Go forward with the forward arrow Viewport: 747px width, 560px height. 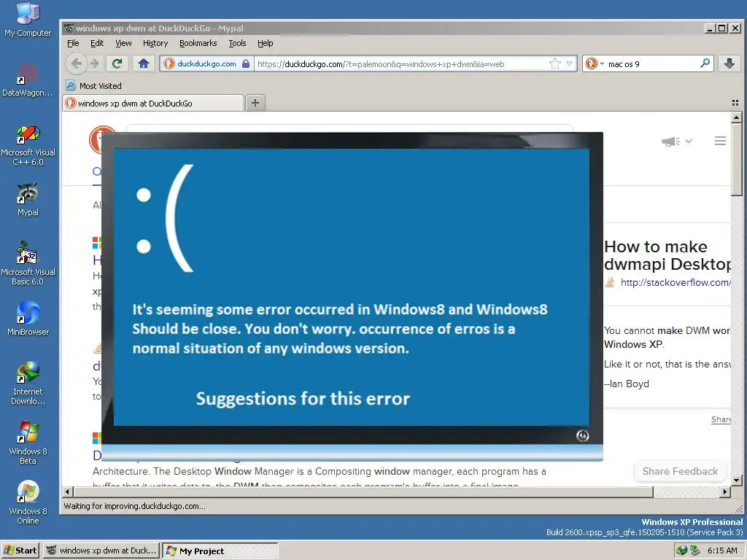click(x=95, y=63)
